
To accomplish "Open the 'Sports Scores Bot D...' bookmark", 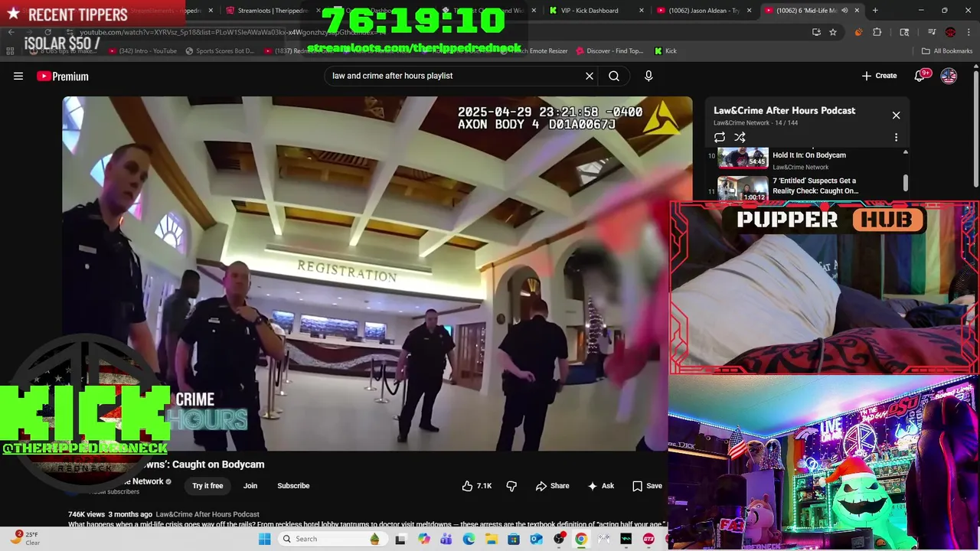I will tap(220, 51).
